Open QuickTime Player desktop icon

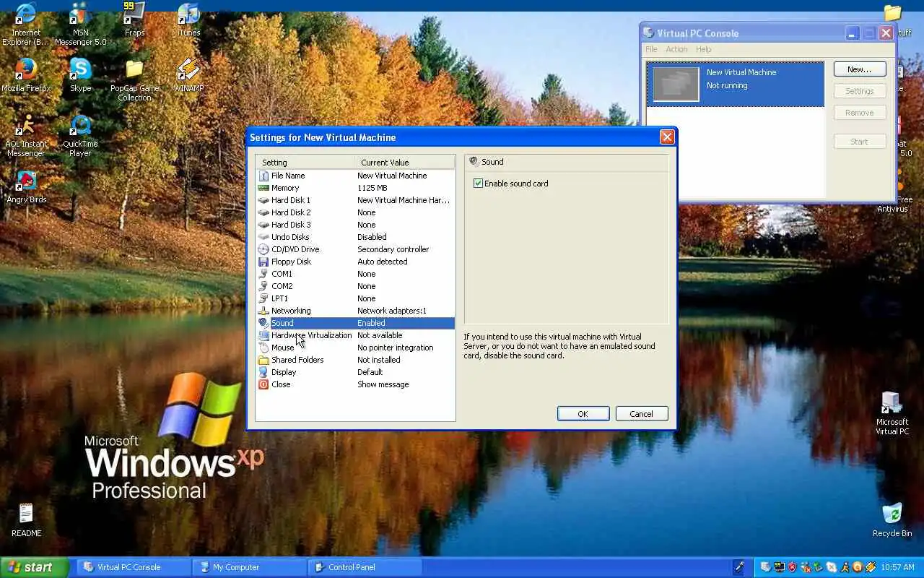click(x=81, y=136)
